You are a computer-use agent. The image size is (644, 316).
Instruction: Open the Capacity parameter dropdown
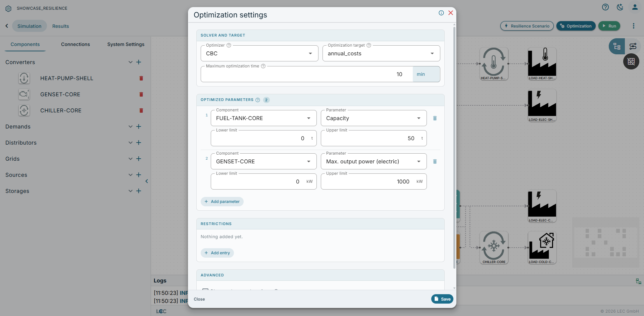[x=374, y=118]
